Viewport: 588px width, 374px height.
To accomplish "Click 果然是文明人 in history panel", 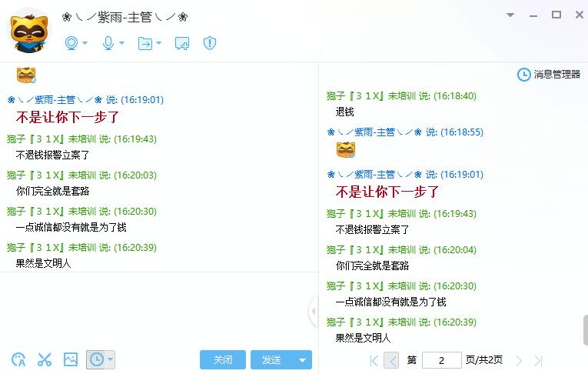I will click(x=363, y=338).
